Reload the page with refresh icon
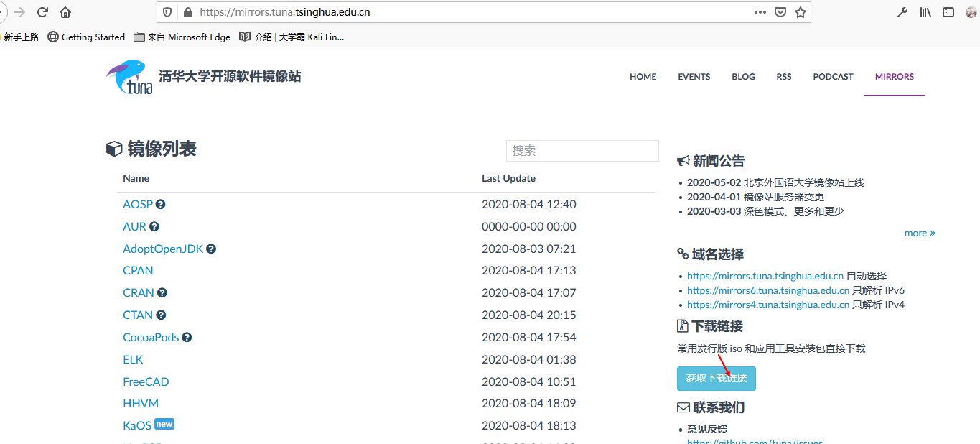The width and height of the screenshot is (980, 444). pos(42,12)
